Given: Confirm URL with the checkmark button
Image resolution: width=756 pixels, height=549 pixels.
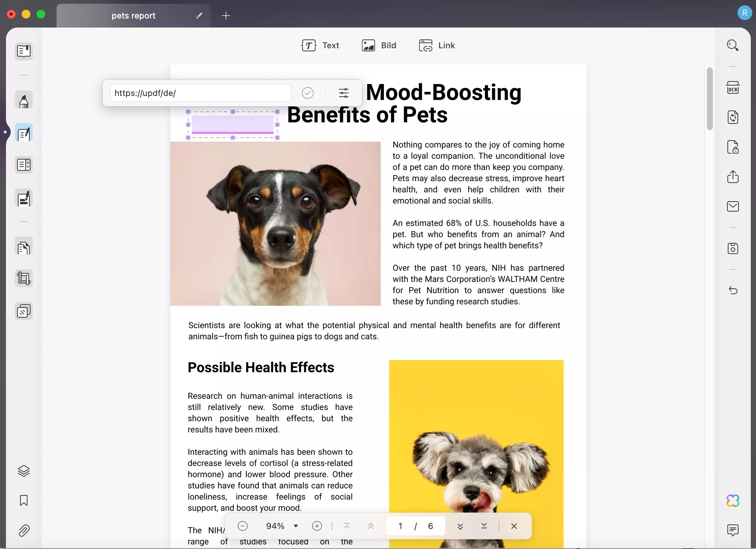Looking at the screenshot, I should [x=307, y=93].
